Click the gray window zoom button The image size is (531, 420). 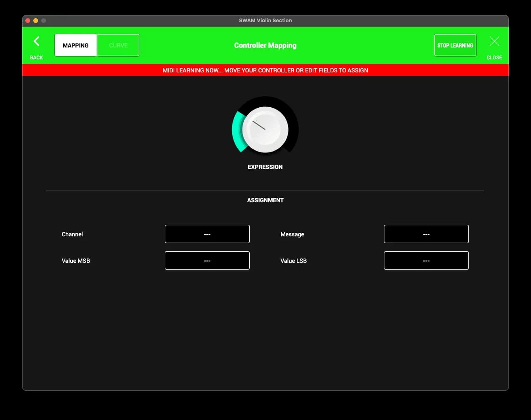point(44,21)
